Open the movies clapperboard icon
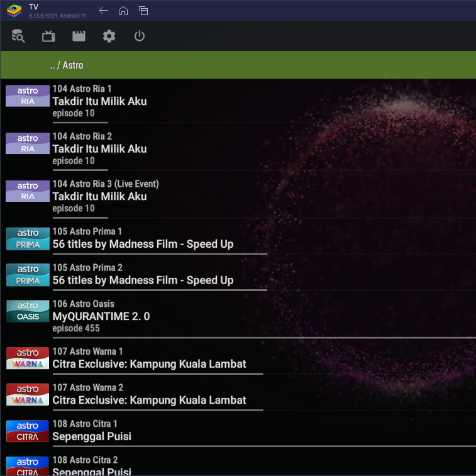Viewport: 476px width, 476px height. coord(79,36)
